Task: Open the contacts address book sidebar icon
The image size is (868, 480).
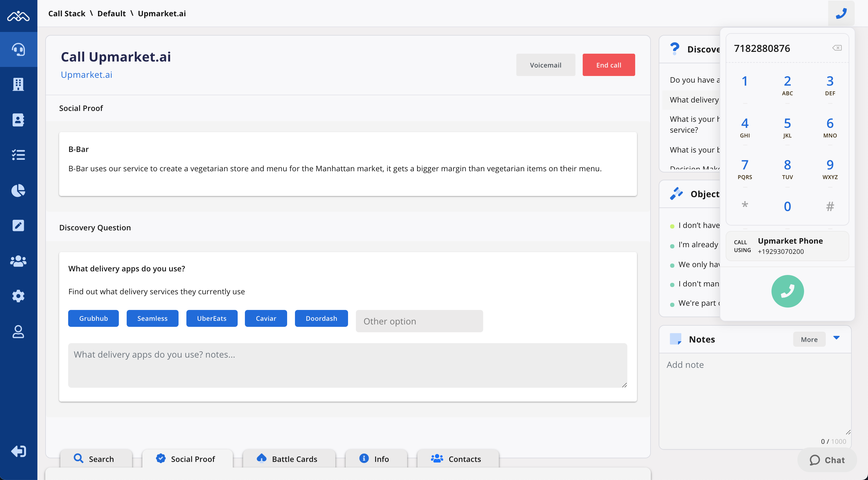Action: (x=18, y=120)
